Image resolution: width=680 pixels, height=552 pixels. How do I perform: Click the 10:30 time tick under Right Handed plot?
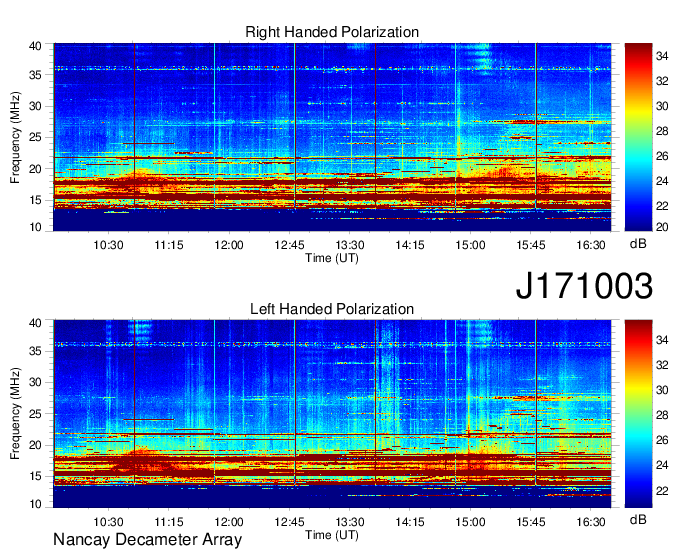pyautogui.click(x=108, y=245)
